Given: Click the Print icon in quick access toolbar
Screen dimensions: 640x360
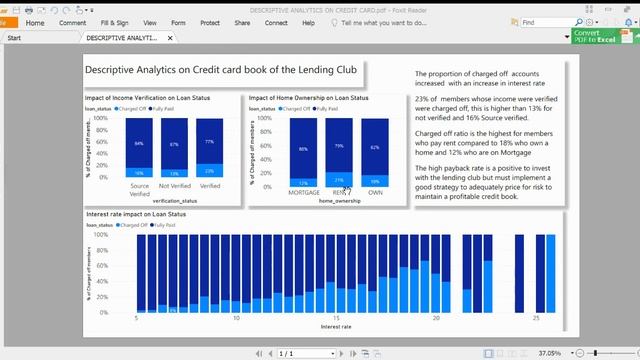Looking at the screenshot, I should click(29, 10).
